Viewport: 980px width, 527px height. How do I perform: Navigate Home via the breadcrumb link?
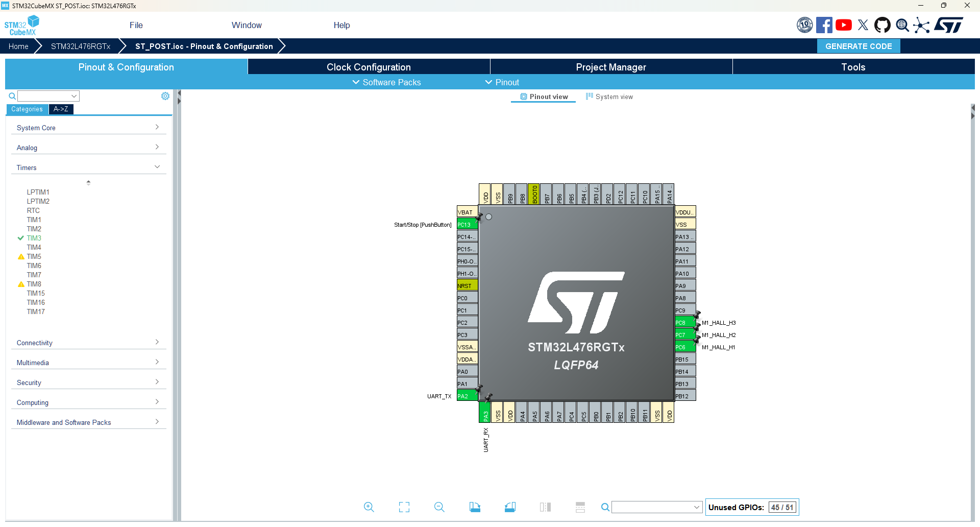[18, 46]
